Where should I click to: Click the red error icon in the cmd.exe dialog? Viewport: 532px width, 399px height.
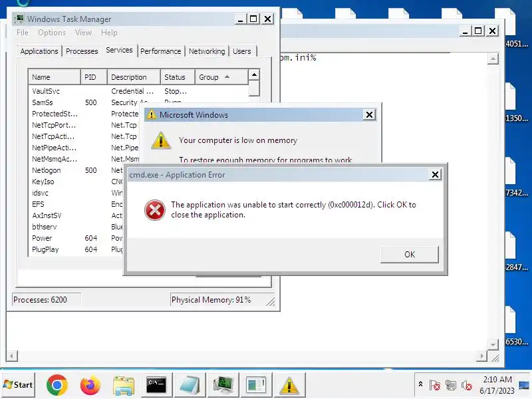click(x=155, y=210)
